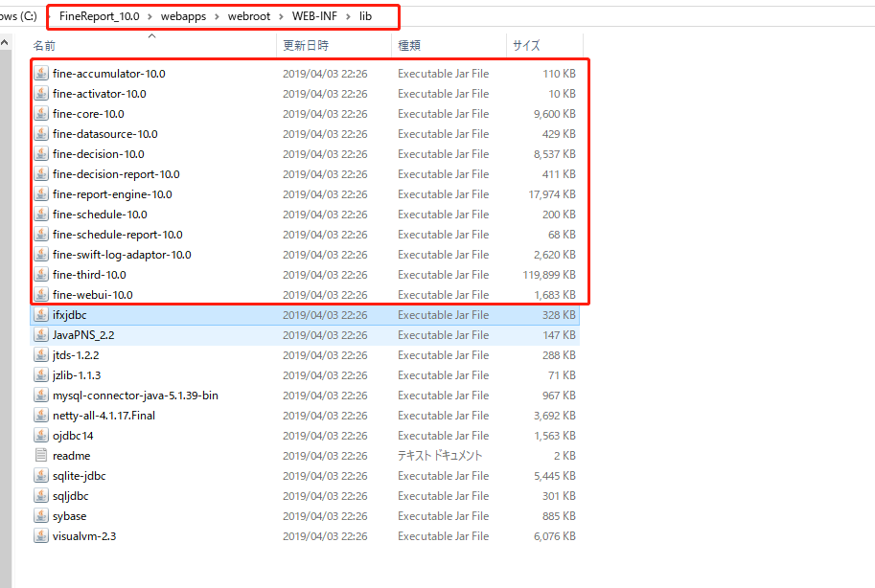Click the fine-third-10.0 jar icon
The image size is (875, 588).
tap(41, 274)
